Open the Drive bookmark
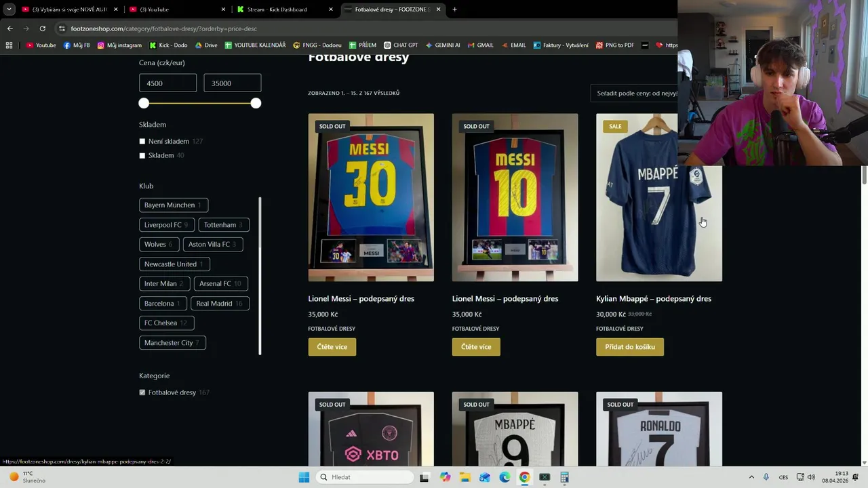 pos(206,45)
